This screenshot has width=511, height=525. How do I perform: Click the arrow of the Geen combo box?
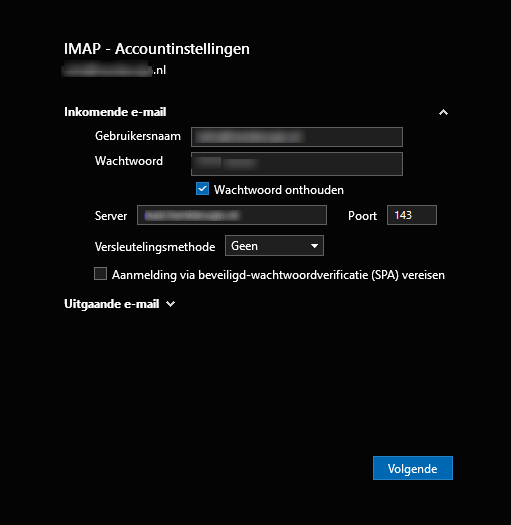[x=314, y=246]
